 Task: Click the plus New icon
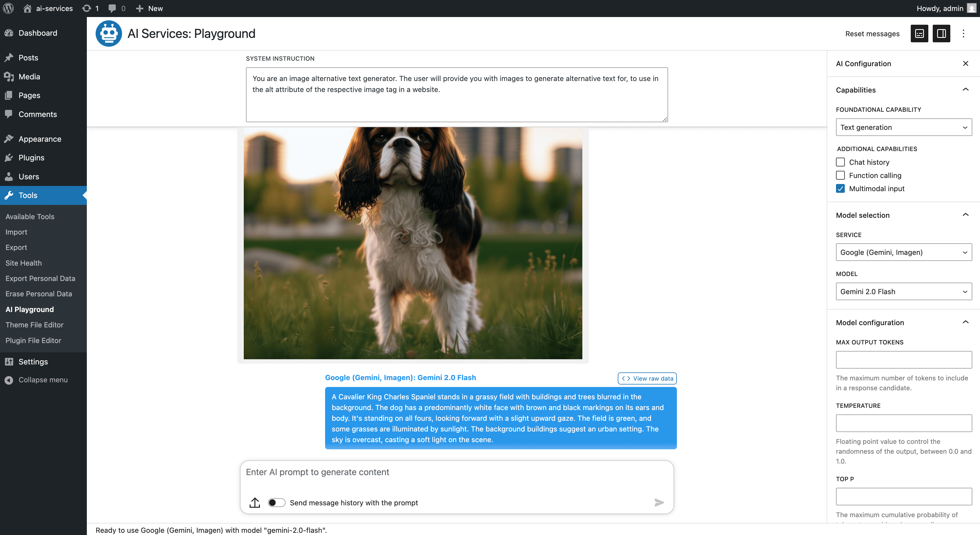(140, 8)
